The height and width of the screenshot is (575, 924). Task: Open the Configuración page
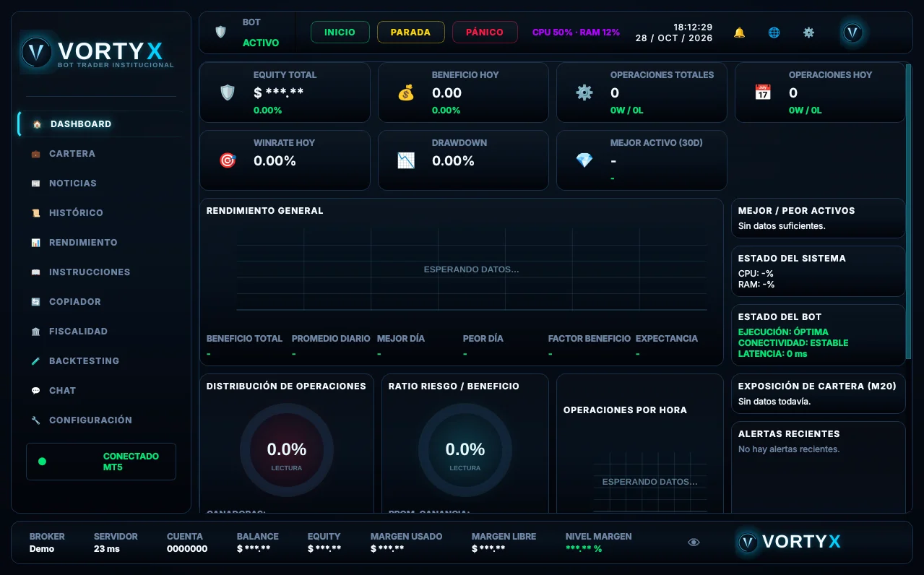coord(100,420)
